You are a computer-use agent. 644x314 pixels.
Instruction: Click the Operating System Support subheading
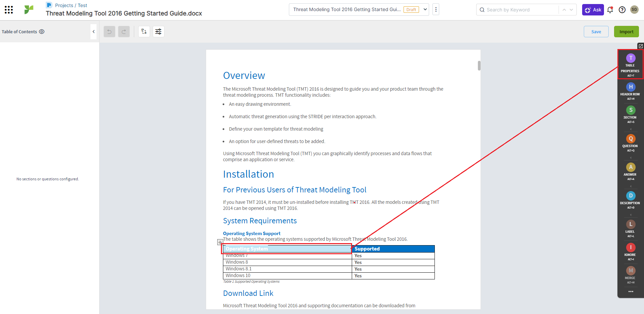[252, 233]
